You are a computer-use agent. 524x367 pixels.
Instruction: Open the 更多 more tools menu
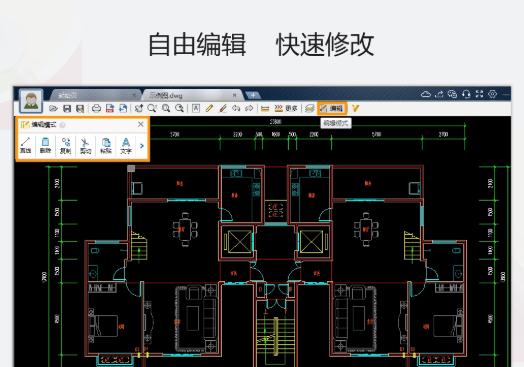pyautogui.click(x=292, y=108)
